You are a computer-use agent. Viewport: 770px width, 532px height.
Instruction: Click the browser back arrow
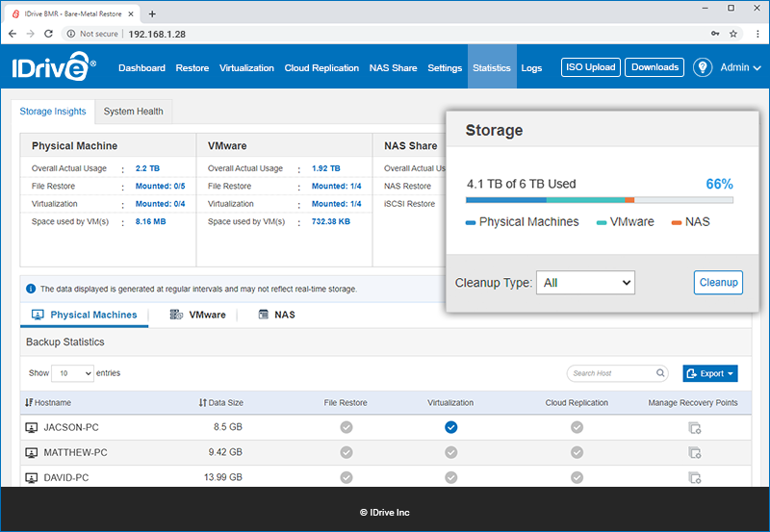coord(13,34)
